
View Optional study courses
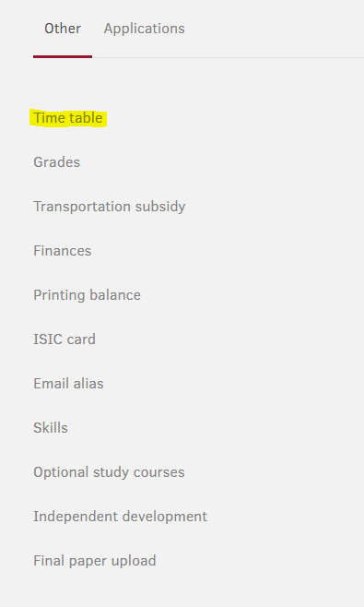109,472
